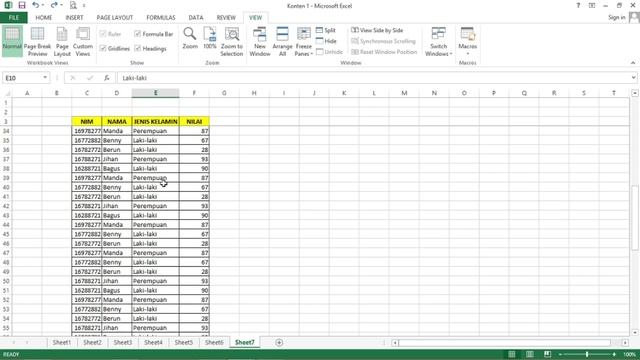The height and width of the screenshot is (360, 640).
Task: Open Page Break Preview
Action: coord(37,41)
